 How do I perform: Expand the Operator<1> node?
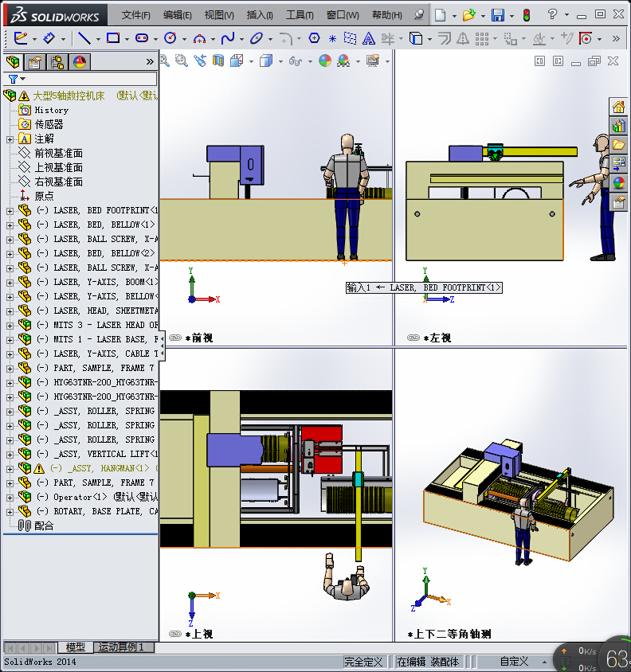[10, 498]
